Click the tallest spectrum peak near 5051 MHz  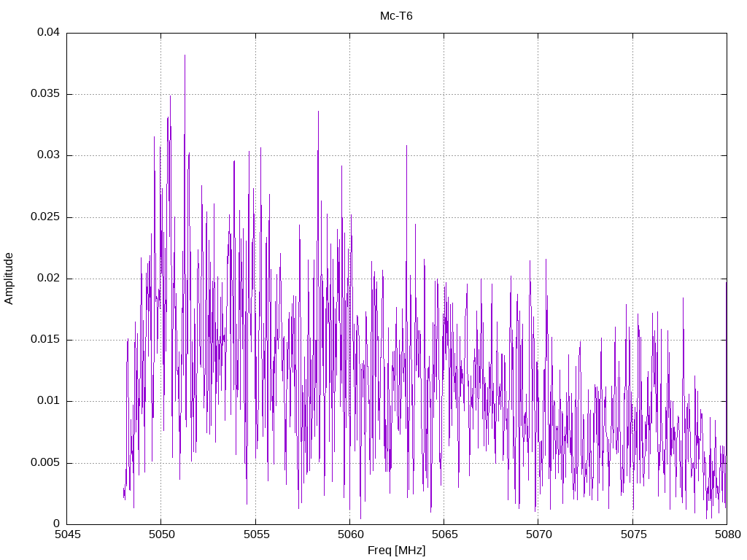tap(185, 55)
